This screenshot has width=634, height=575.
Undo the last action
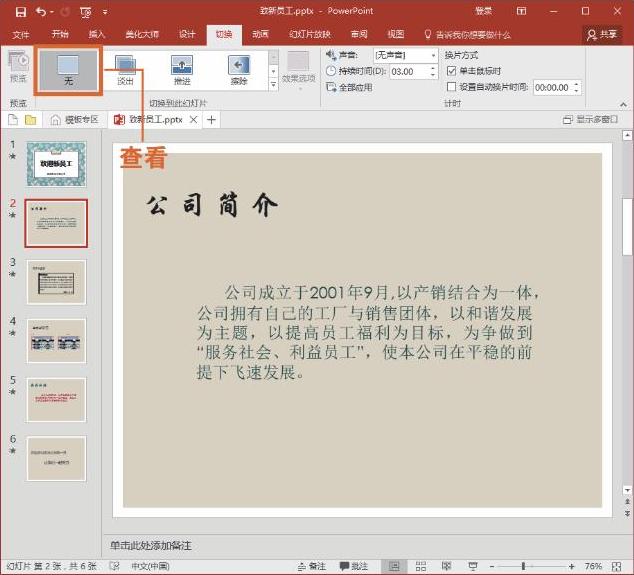41,12
